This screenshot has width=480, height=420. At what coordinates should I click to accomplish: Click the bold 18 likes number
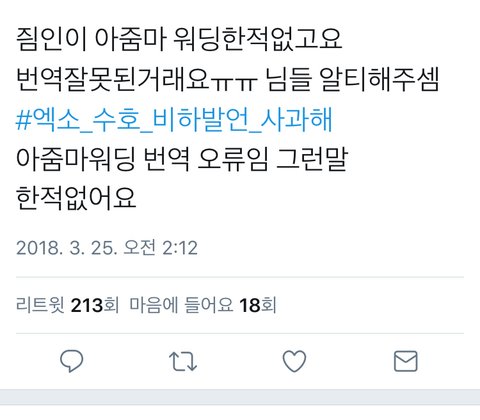(x=250, y=305)
